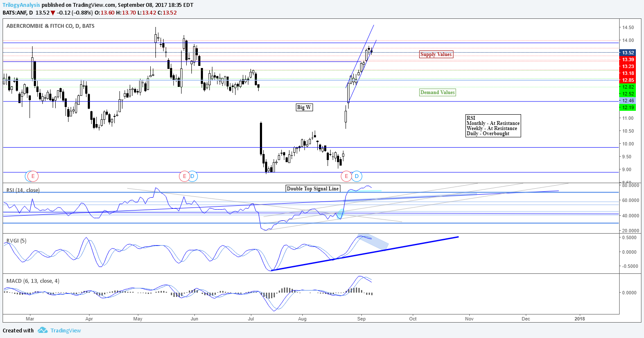Click the green 12.82 price label

[628, 87]
